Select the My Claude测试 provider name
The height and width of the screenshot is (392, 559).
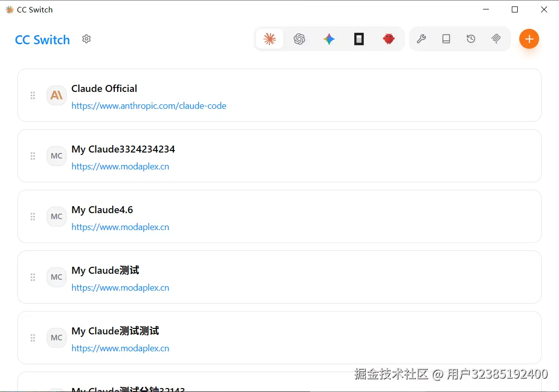[105, 270]
